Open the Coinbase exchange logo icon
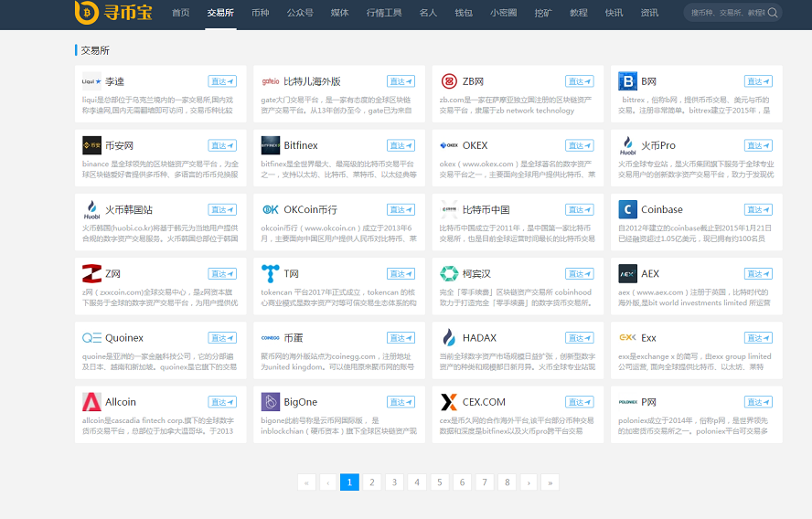812x519 pixels. click(627, 209)
